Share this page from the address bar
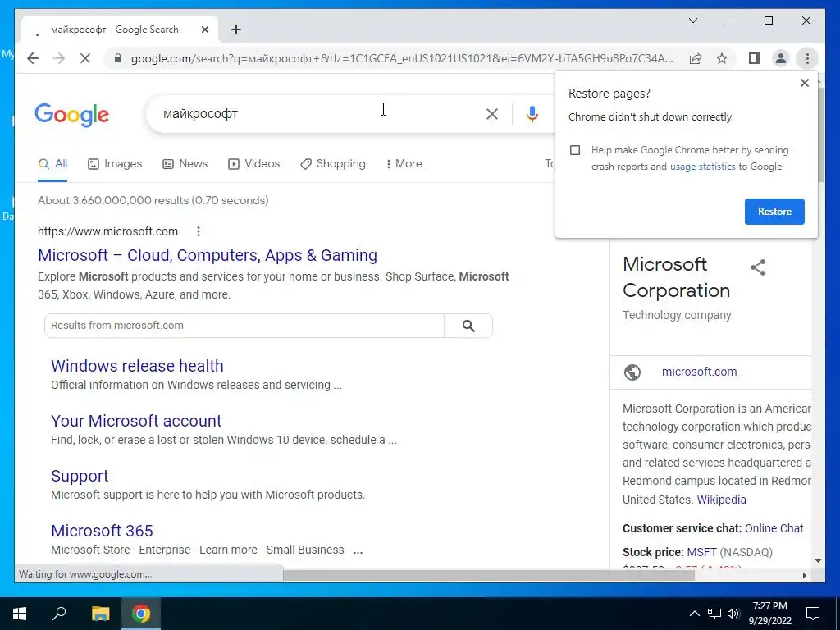 pos(696,58)
